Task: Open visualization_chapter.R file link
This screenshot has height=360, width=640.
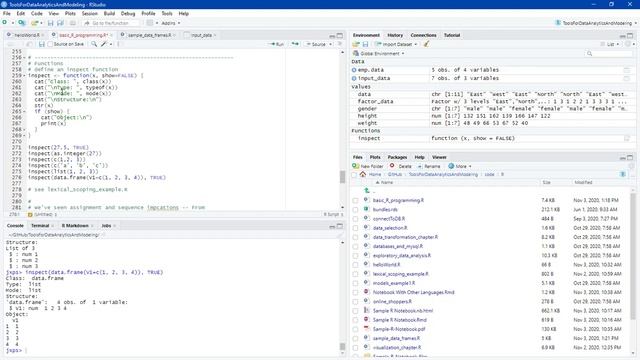Action: tap(397, 348)
